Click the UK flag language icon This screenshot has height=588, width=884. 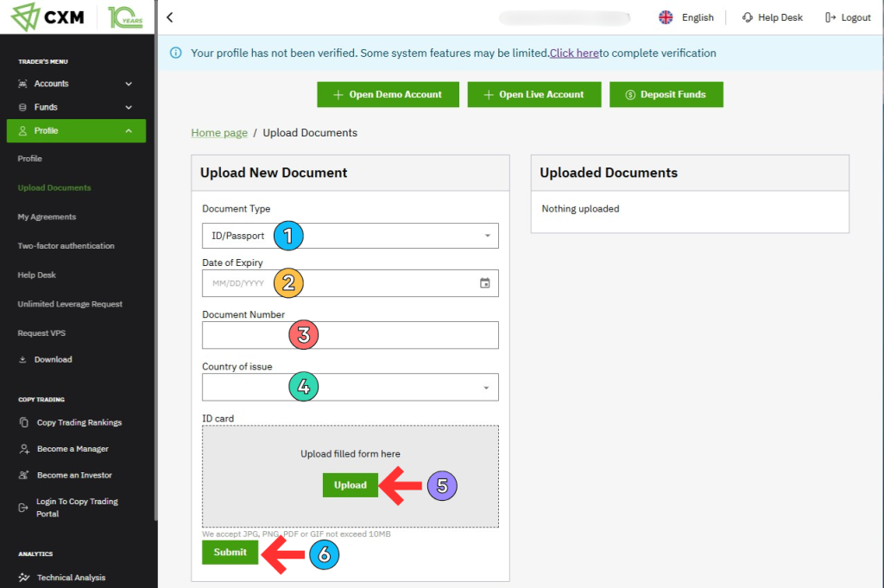[666, 17]
